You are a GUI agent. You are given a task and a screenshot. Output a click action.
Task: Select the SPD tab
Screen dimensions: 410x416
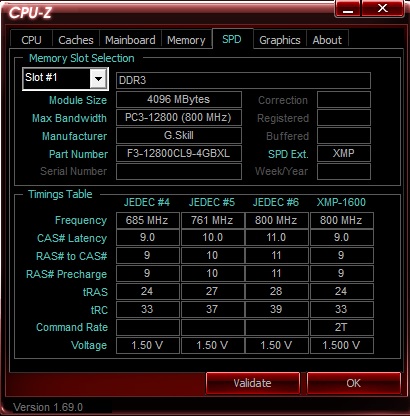pyautogui.click(x=232, y=39)
